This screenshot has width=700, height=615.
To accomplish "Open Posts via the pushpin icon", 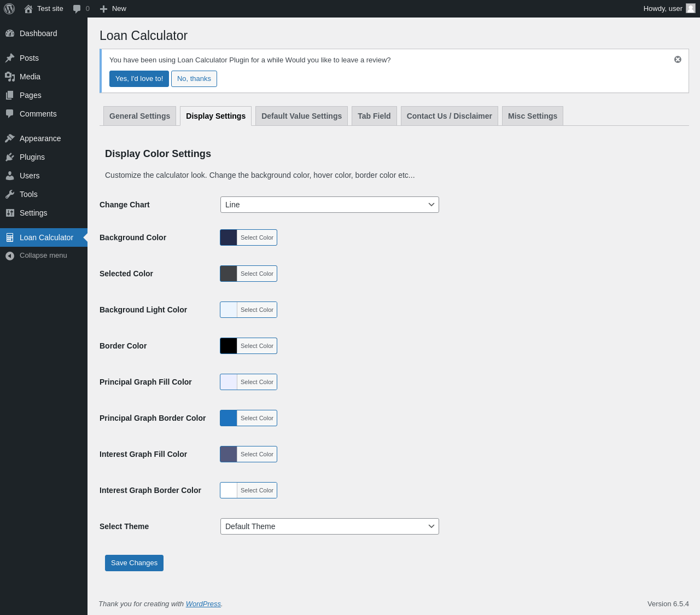I will tap(10, 58).
